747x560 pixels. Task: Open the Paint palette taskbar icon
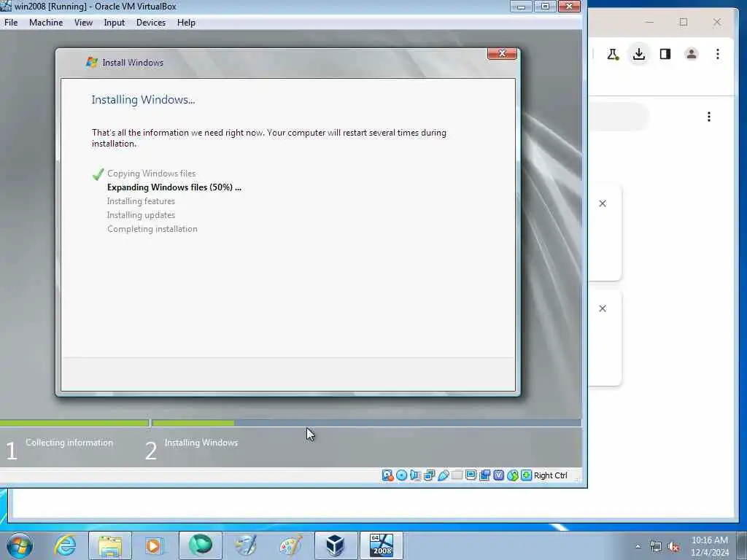click(x=290, y=545)
